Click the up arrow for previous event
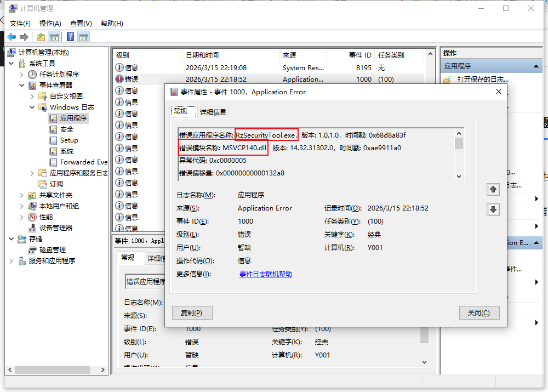 pyautogui.click(x=493, y=189)
